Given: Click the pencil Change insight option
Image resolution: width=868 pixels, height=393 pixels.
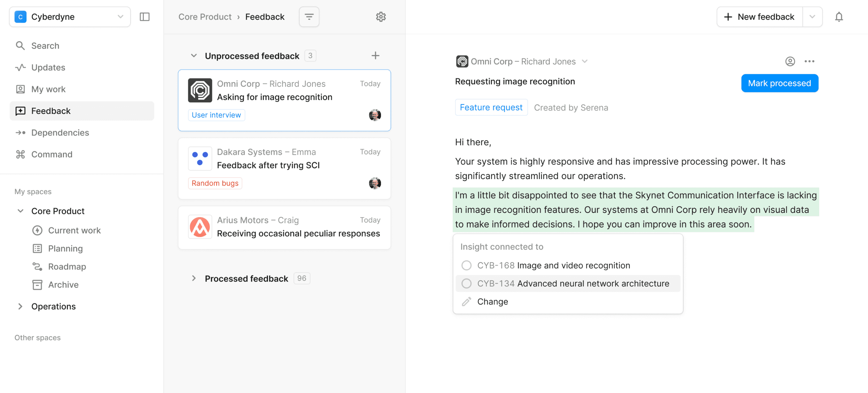Looking at the screenshot, I should click(x=492, y=302).
